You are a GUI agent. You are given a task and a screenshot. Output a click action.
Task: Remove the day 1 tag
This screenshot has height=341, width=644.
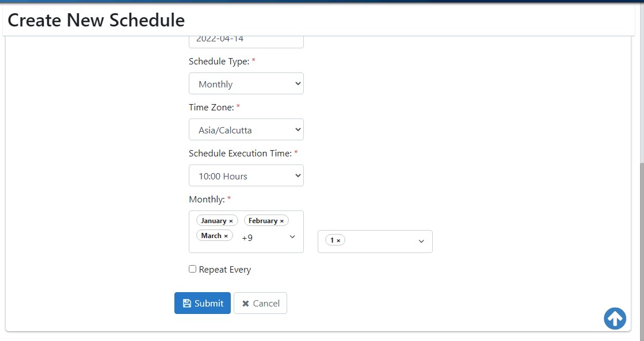click(x=338, y=241)
